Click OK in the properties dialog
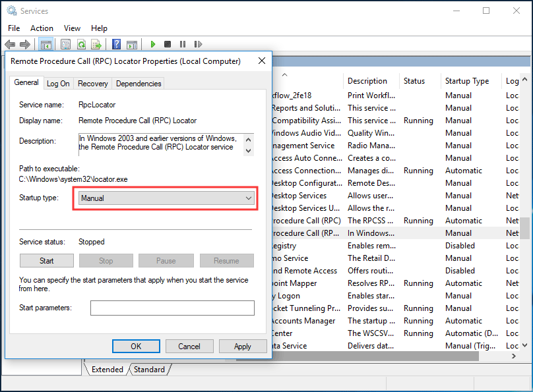The width and height of the screenshot is (533, 392). (136, 346)
